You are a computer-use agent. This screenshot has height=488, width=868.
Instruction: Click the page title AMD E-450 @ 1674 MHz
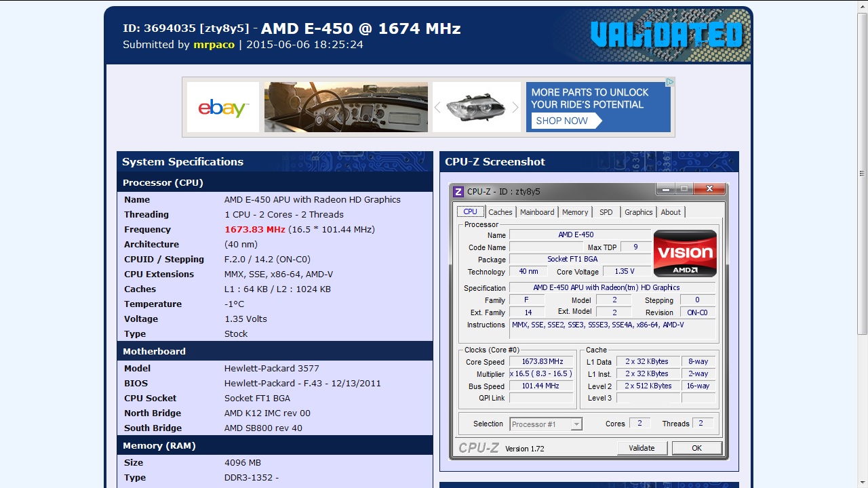click(361, 28)
